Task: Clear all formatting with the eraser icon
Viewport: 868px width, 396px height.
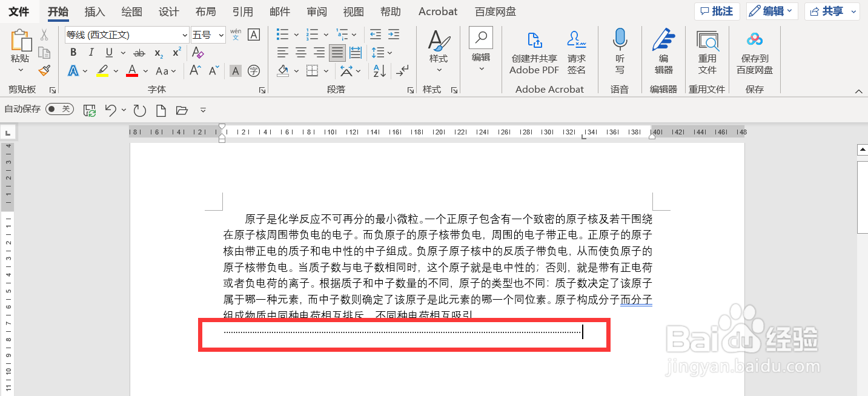Action: pos(197,53)
